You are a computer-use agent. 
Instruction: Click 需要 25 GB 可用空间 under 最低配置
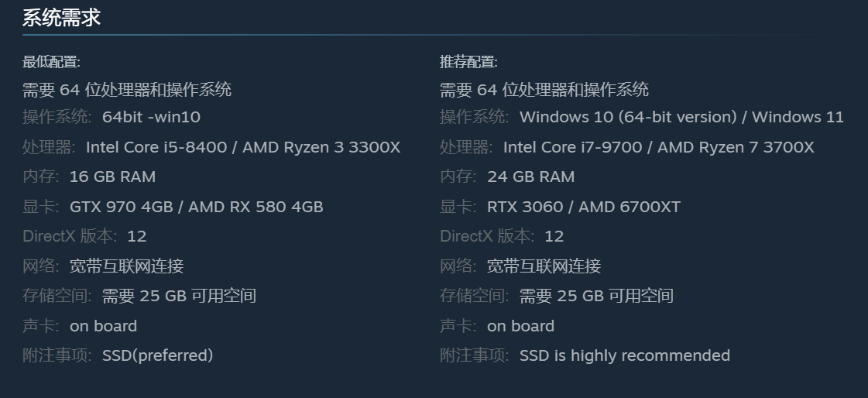point(179,296)
